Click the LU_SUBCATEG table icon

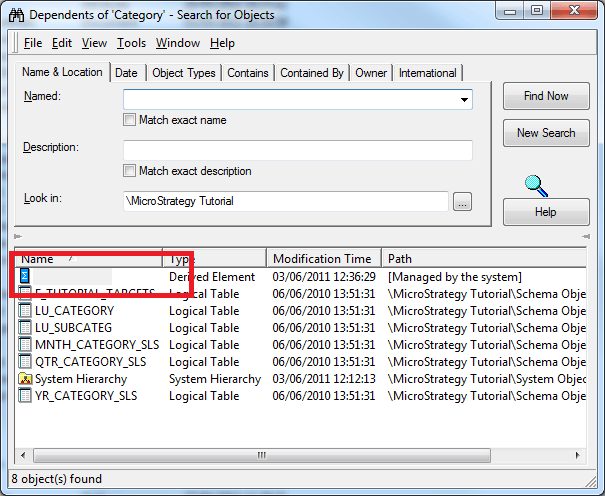point(26,328)
